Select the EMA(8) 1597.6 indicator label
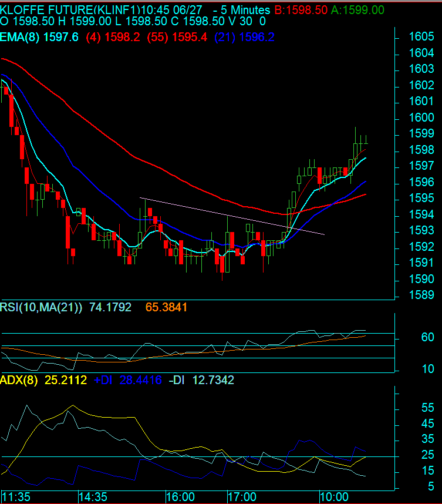This screenshot has height=504, width=442. pos(39,37)
